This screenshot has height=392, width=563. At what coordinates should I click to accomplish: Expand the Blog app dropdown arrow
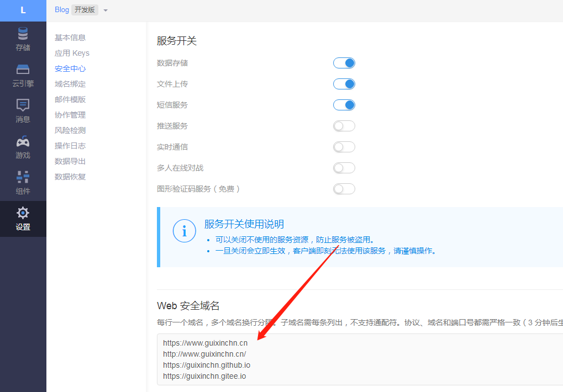[106, 10]
